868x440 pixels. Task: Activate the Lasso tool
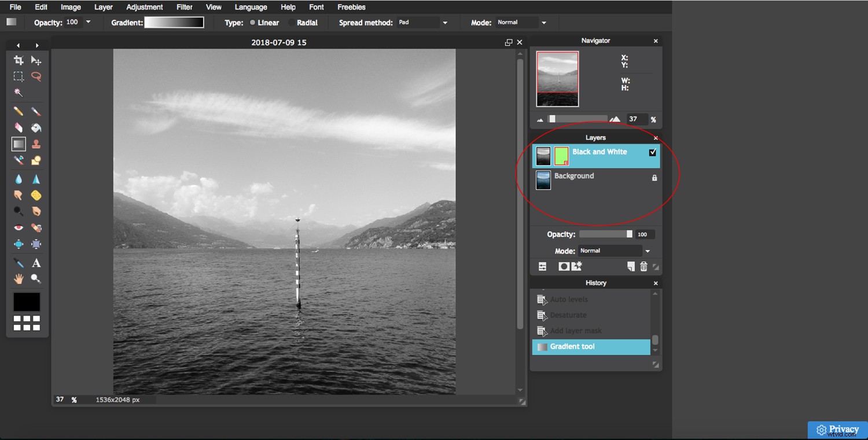(36, 76)
